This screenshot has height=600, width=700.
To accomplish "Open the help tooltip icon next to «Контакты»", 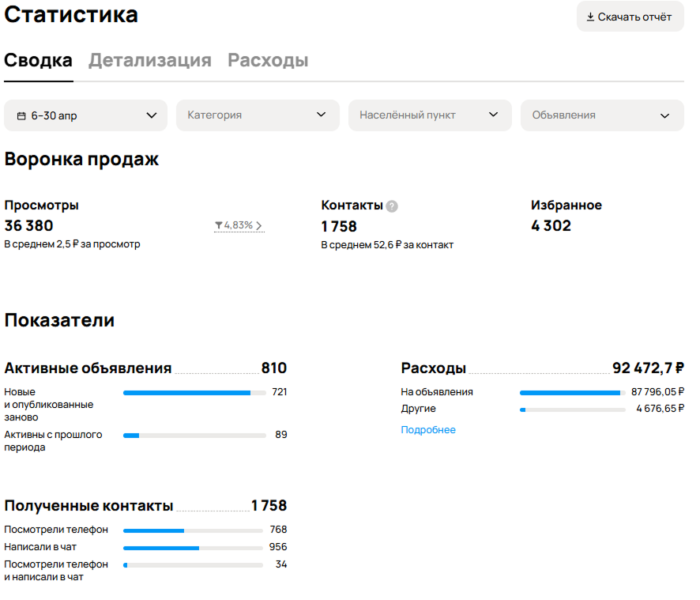I will tap(392, 206).
